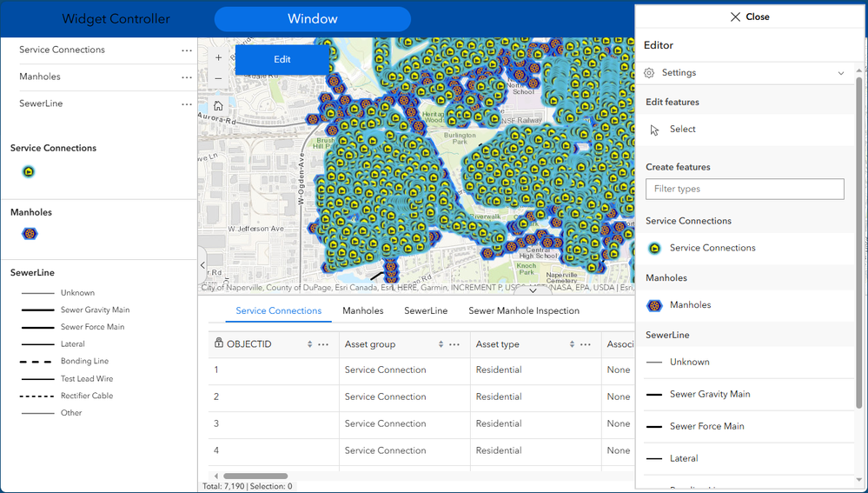
Task: Click the Editor panel vertical scrollbar
Action: (859, 242)
